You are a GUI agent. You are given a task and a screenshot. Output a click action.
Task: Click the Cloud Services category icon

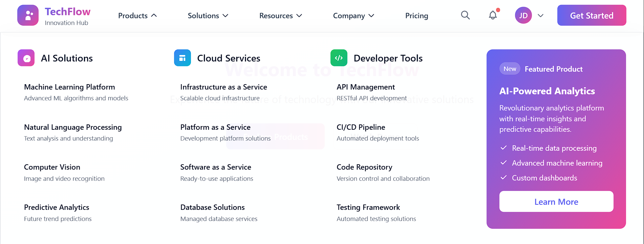[x=182, y=58]
